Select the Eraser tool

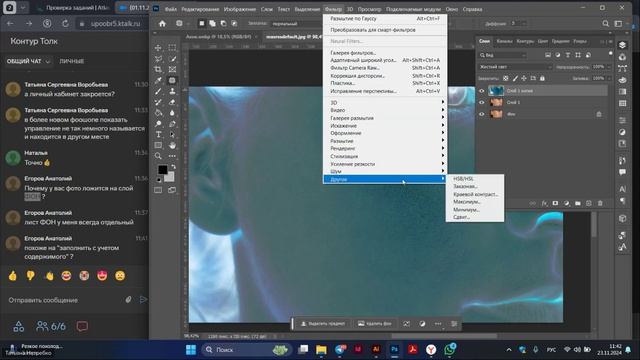coord(172,102)
